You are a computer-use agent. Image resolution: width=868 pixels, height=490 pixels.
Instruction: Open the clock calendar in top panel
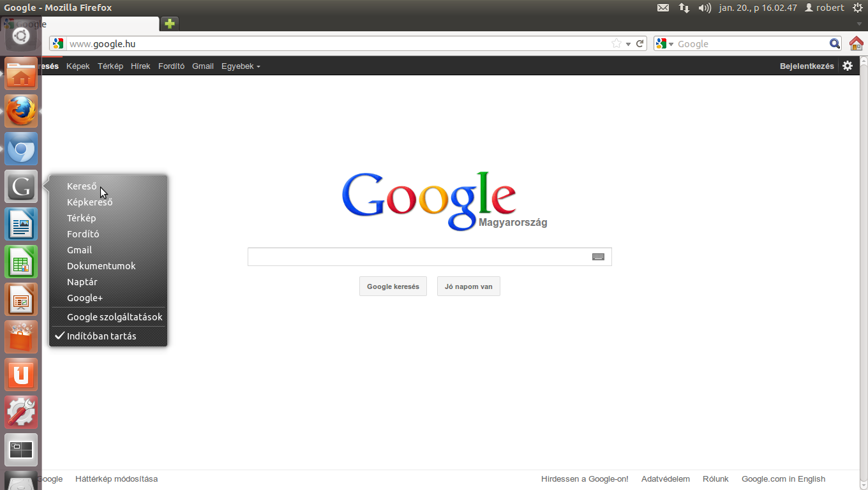758,8
